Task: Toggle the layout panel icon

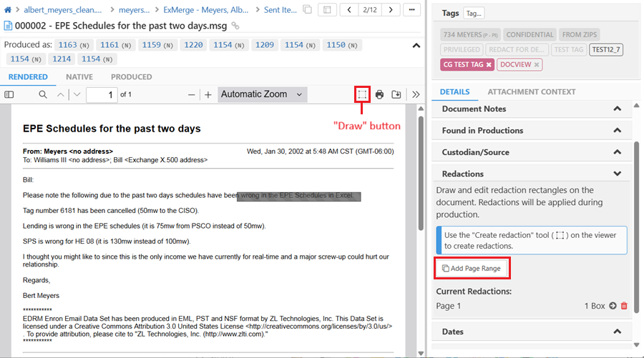Action: point(327,9)
